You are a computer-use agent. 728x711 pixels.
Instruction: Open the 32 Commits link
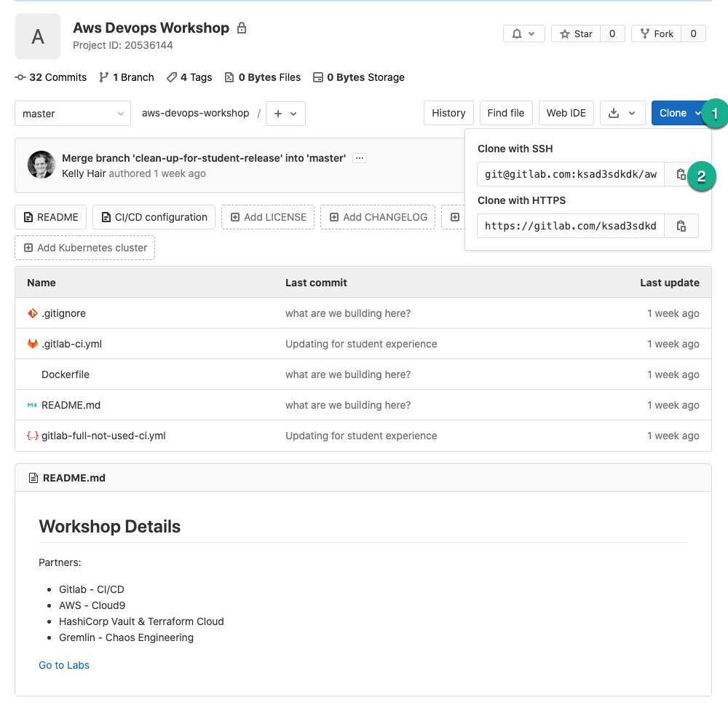51,77
